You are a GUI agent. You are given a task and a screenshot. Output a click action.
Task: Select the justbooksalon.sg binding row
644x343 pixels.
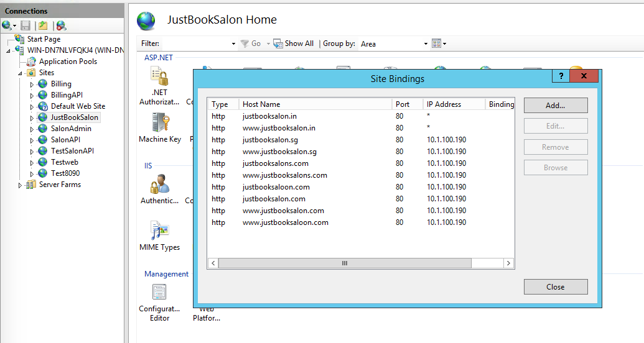tap(361, 140)
